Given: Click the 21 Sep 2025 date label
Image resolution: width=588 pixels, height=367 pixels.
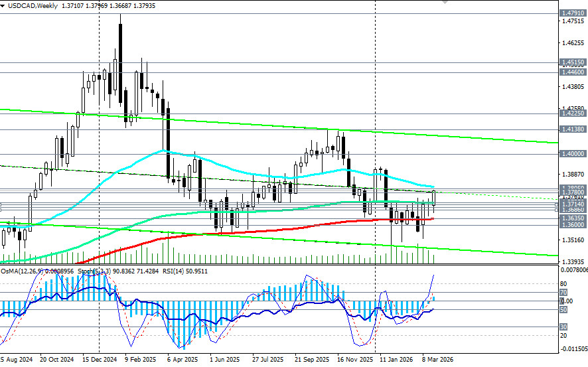Looking at the screenshot, I should [x=312, y=360].
